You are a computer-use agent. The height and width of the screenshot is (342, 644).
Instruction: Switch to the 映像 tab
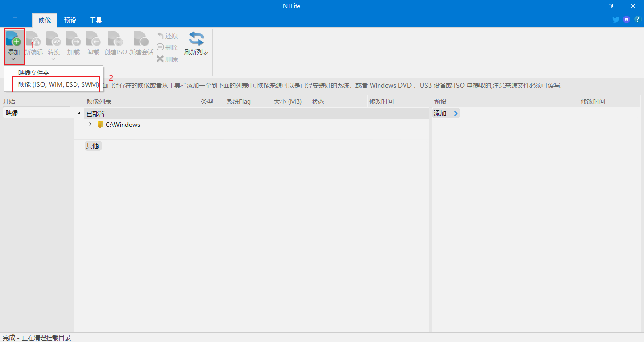click(45, 20)
